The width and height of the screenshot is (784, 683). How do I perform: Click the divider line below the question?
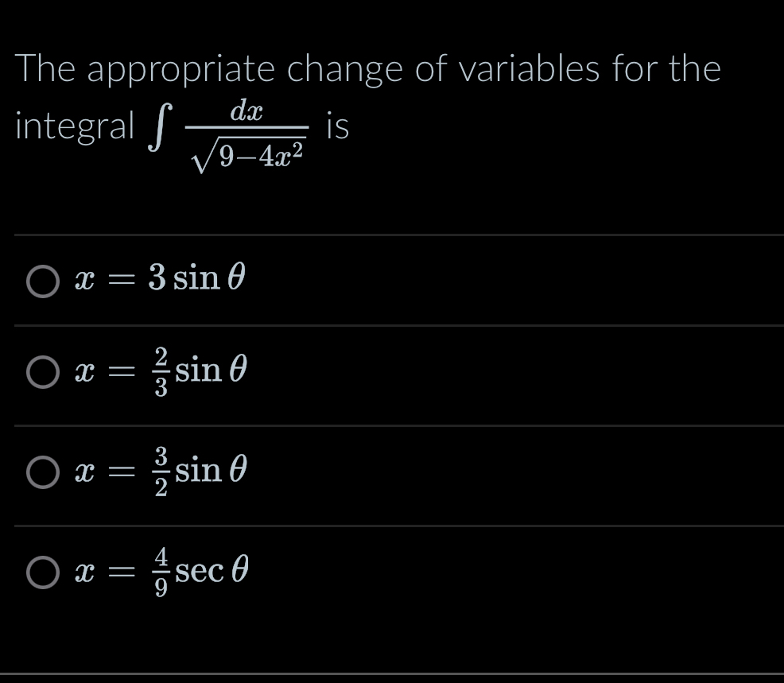click(x=392, y=233)
